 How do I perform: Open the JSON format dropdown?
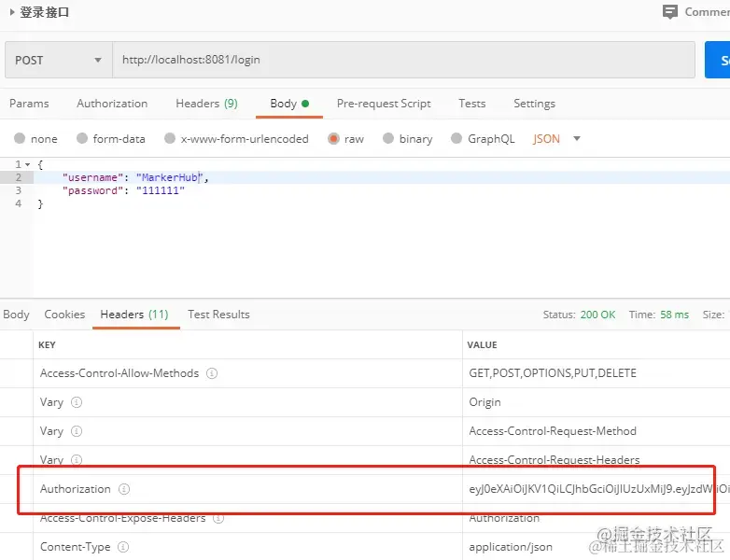point(556,139)
